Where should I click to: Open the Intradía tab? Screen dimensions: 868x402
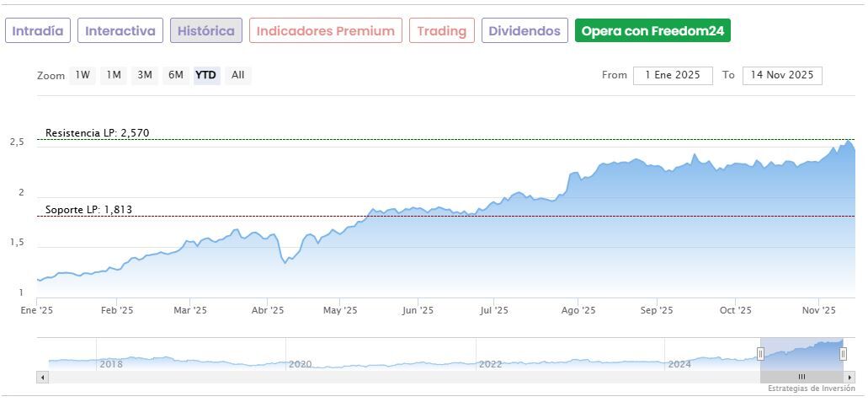pyautogui.click(x=38, y=31)
